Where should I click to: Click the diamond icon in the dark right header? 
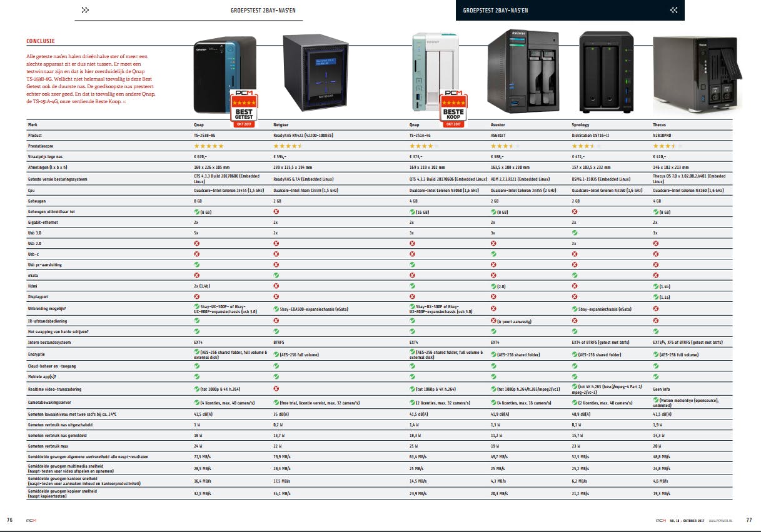[x=673, y=10]
